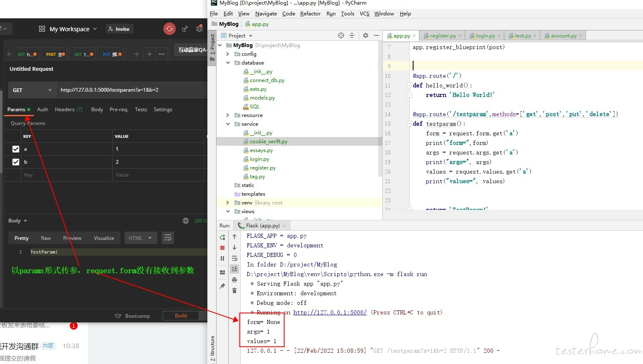Select the POST request tab in Postman

pyautogui.click(x=55, y=54)
